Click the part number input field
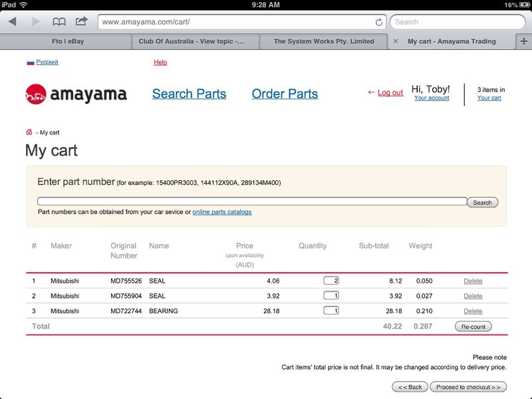This screenshot has width=532, height=399. tap(252, 201)
